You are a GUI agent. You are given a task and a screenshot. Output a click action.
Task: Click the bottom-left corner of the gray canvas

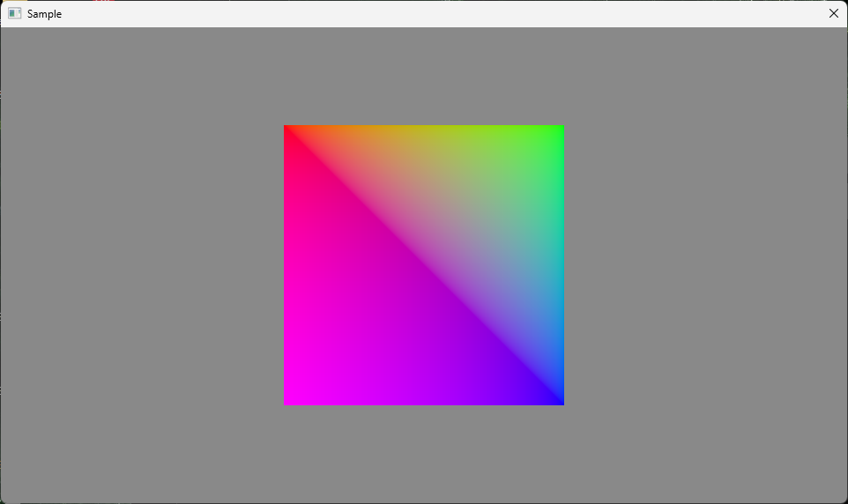coord(5,498)
